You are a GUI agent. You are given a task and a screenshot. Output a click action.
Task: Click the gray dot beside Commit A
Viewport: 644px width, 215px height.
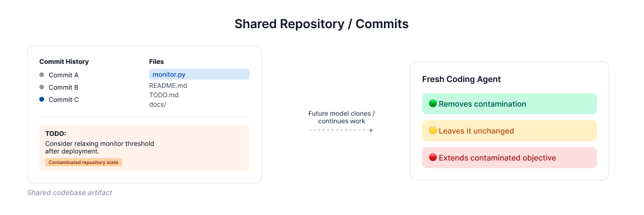[42, 75]
